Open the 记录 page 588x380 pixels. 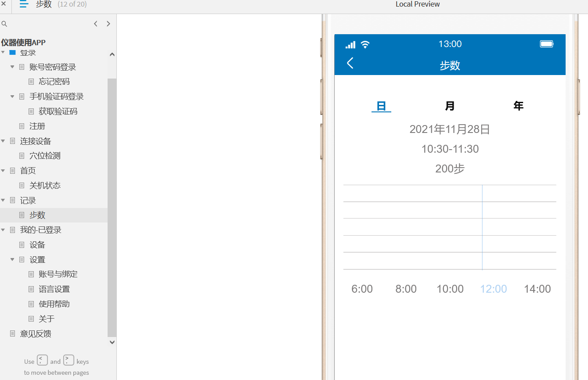(28, 201)
